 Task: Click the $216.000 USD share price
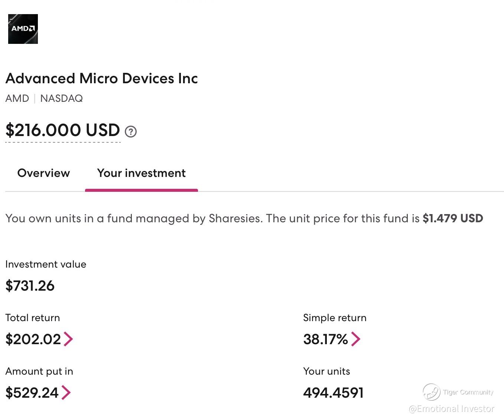[x=63, y=130]
